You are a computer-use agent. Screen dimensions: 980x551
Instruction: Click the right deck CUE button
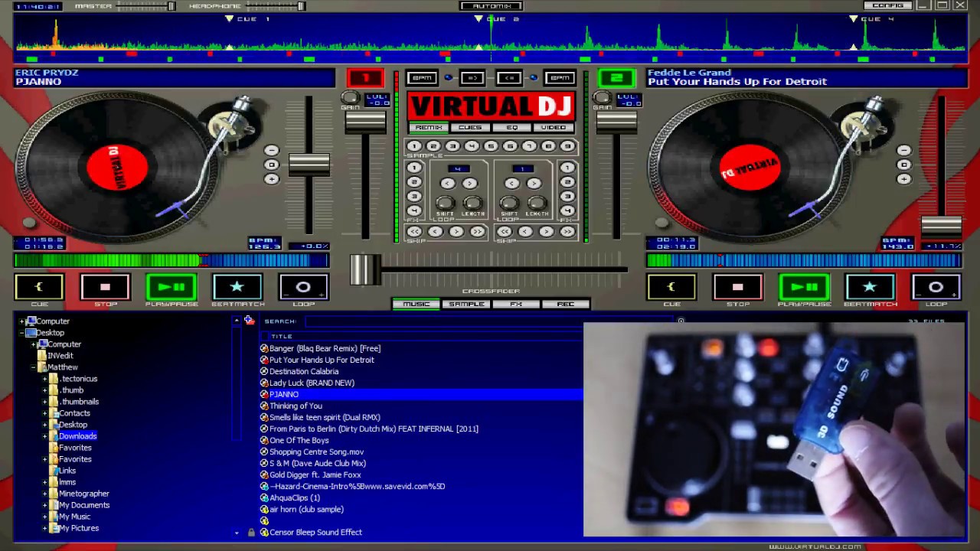click(671, 287)
